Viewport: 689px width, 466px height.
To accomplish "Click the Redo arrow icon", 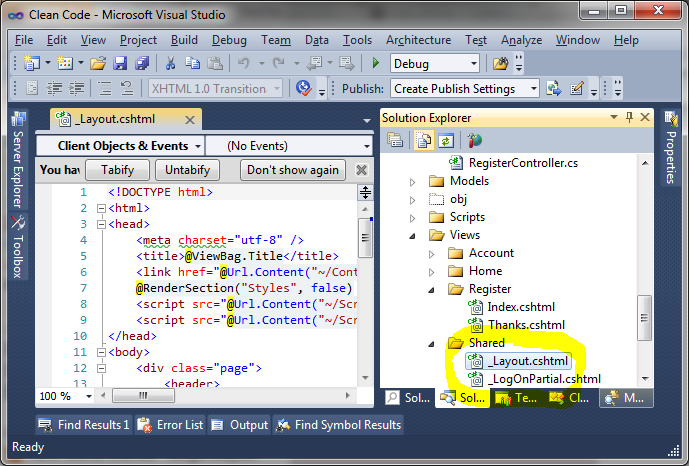I will 279,64.
